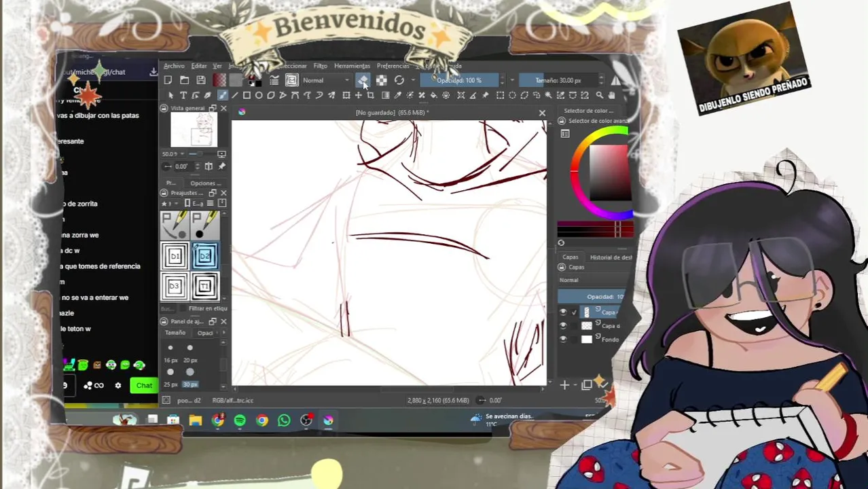Select the Move tool
The height and width of the screenshot is (489, 868).
[x=359, y=95]
